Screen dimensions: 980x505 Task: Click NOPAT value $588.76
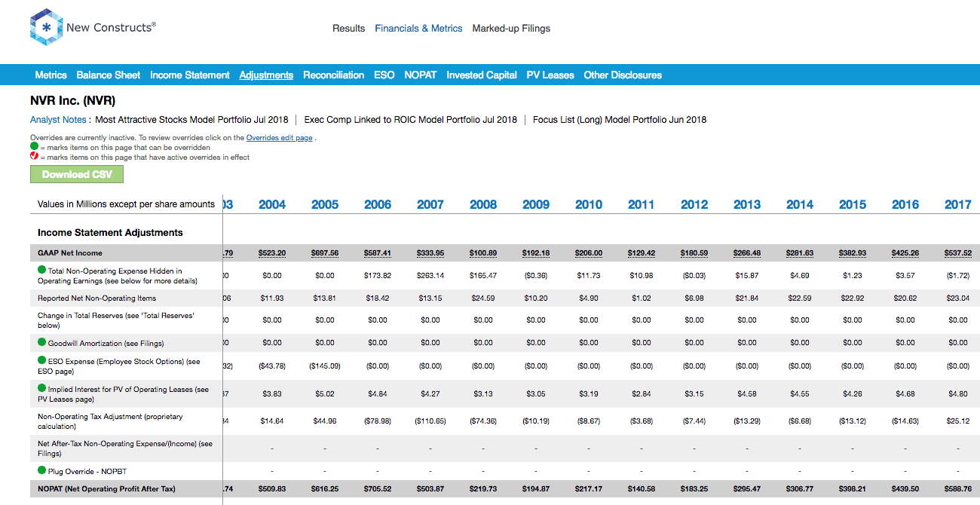[x=958, y=489]
